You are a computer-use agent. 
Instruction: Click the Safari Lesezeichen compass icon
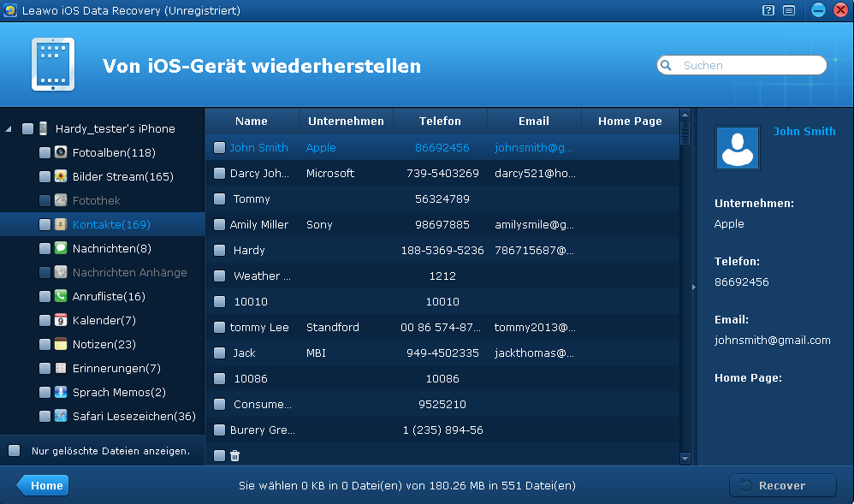pyautogui.click(x=61, y=416)
